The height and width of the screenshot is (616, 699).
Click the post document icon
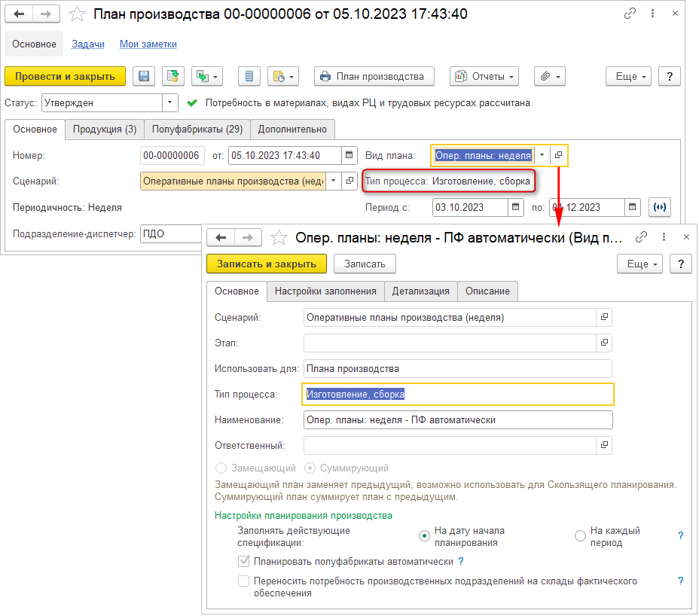click(173, 76)
